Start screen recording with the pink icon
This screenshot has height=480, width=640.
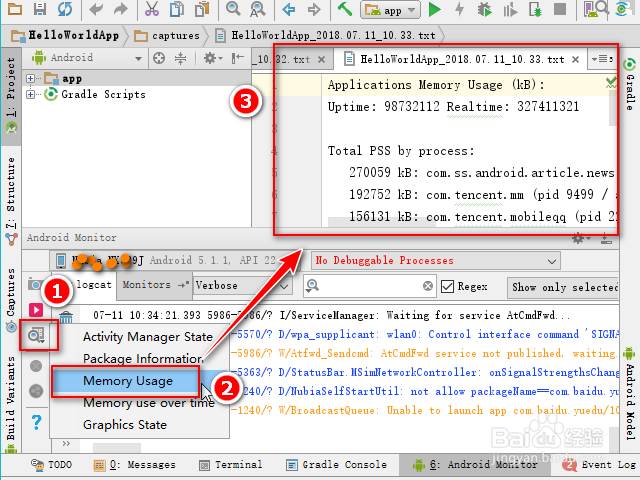pyautogui.click(x=36, y=310)
